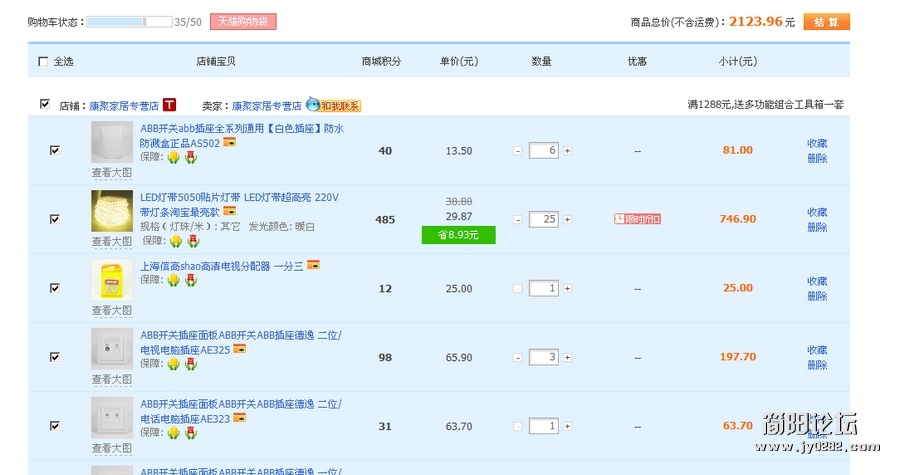
Task: Toggle the 全选 select-all checkbox
Action: [43, 61]
